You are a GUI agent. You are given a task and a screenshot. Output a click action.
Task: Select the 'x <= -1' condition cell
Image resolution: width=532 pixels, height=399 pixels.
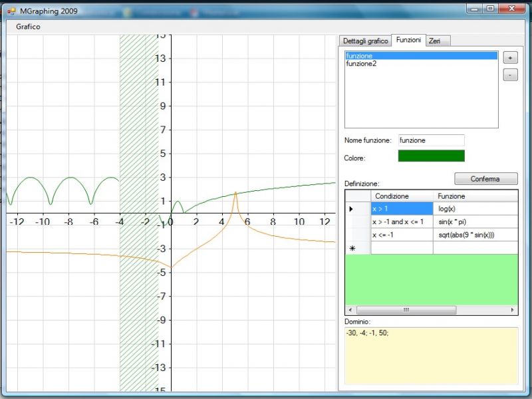[x=402, y=235]
